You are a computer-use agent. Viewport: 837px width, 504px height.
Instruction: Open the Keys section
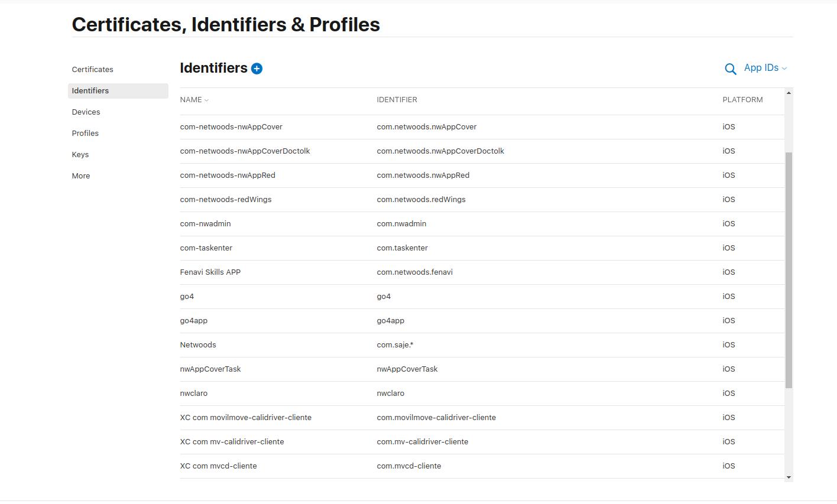pos(80,155)
